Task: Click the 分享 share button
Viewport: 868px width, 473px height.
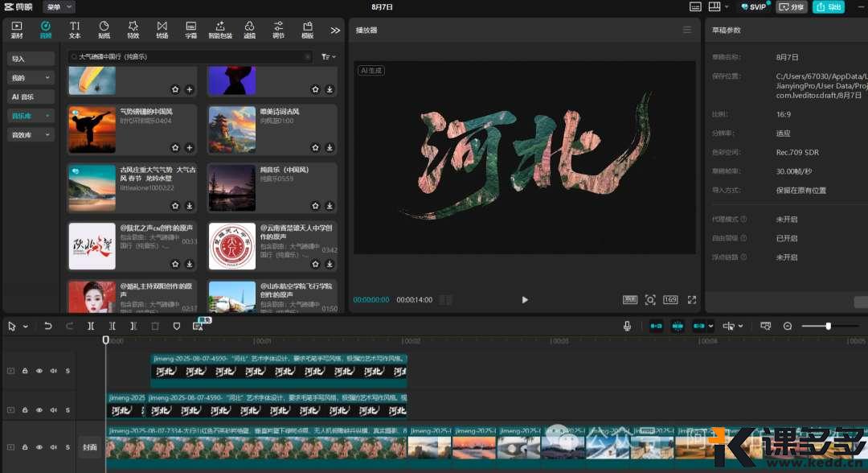Action: click(x=792, y=6)
